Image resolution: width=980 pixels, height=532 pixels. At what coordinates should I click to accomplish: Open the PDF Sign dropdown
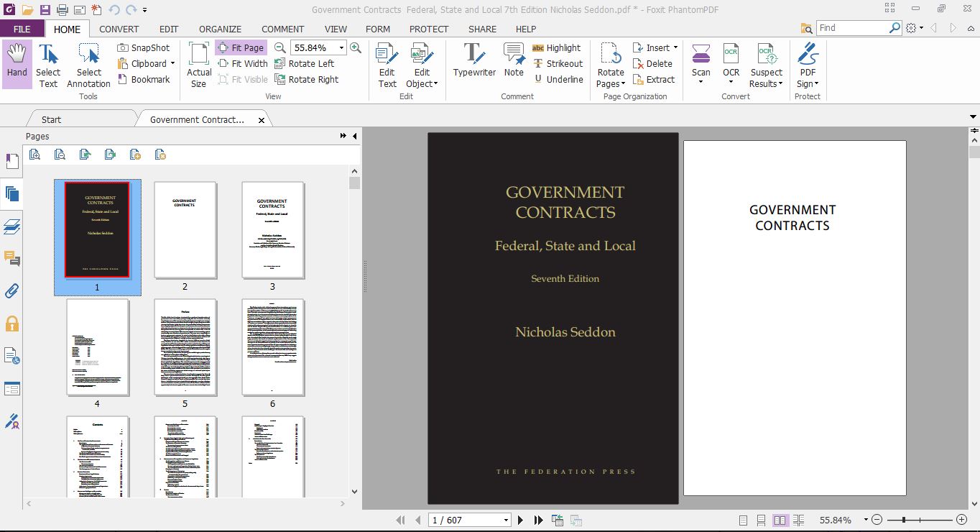[x=816, y=84]
